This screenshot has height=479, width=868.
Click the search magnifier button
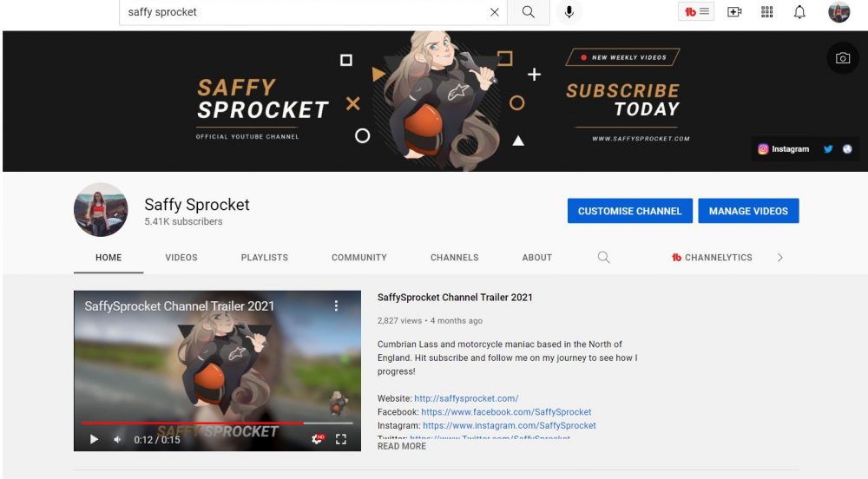528,12
